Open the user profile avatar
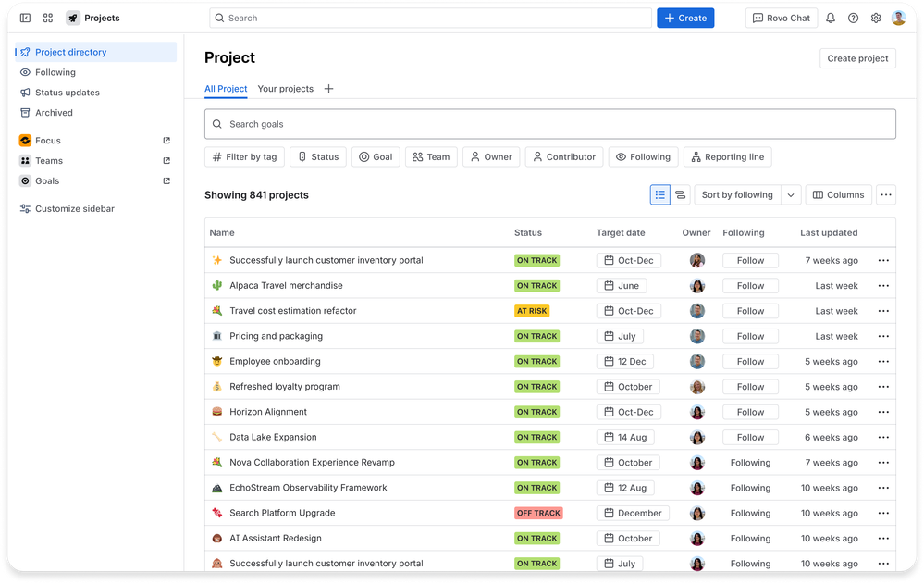The height and width of the screenshot is (584, 924). point(898,18)
